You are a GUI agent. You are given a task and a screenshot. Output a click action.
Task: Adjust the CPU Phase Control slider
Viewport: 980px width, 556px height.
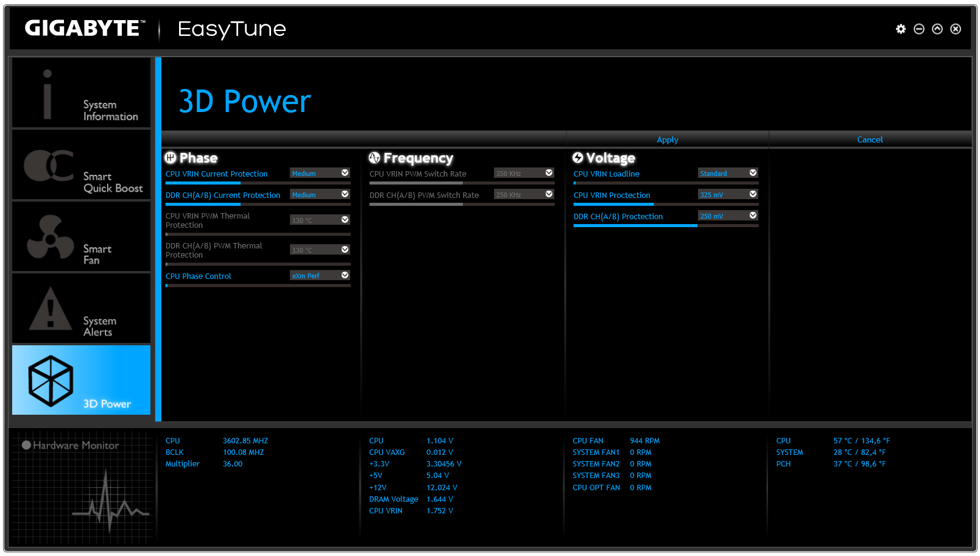click(258, 285)
